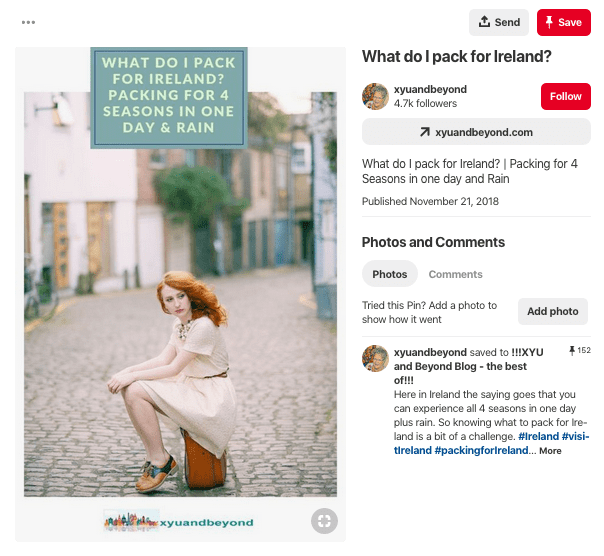604x556 pixels.
Task: Click the visual search icon on the image
Action: pos(323,521)
